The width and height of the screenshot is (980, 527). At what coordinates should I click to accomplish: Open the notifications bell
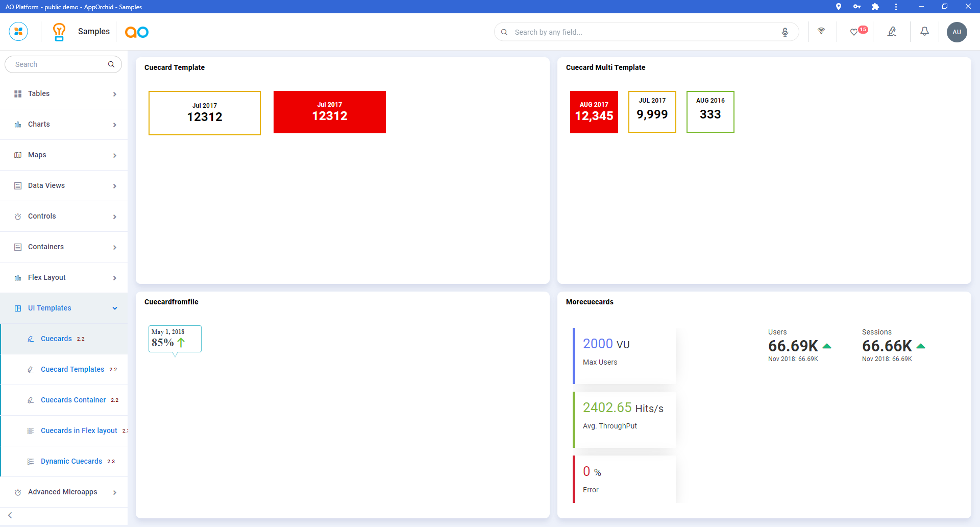coord(924,32)
